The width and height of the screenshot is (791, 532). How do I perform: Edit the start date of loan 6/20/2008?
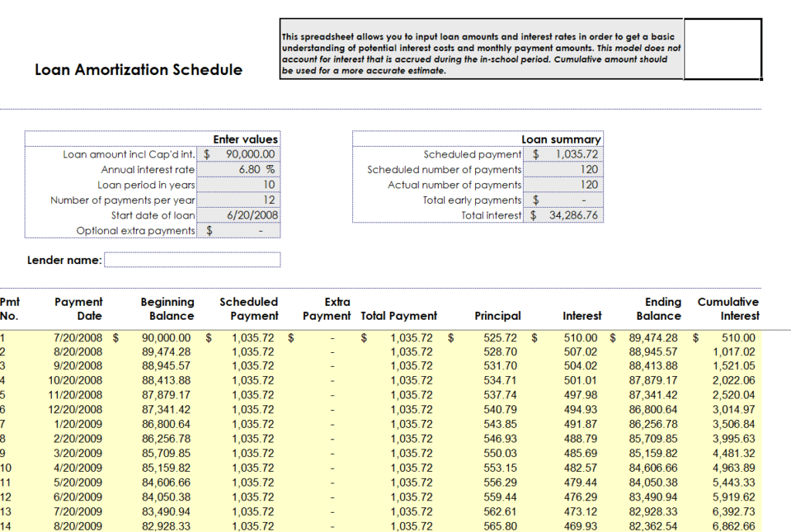pos(238,215)
